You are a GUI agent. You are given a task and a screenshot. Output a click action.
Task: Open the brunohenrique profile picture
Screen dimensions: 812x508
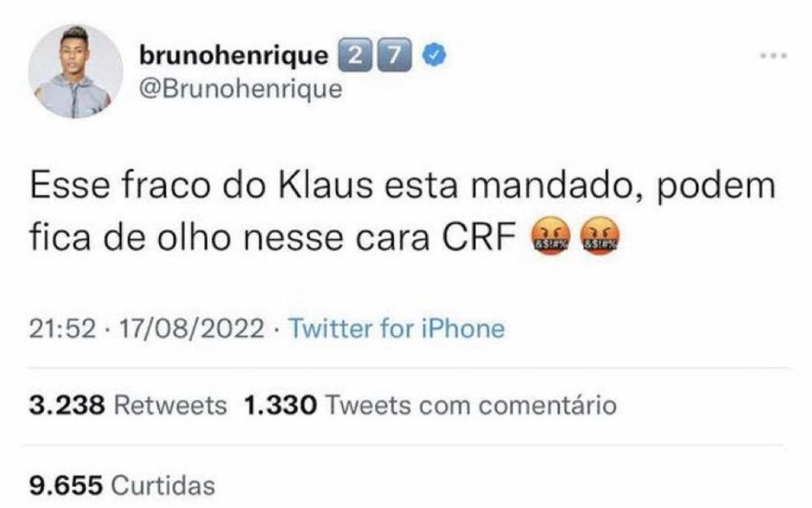pyautogui.click(x=76, y=71)
